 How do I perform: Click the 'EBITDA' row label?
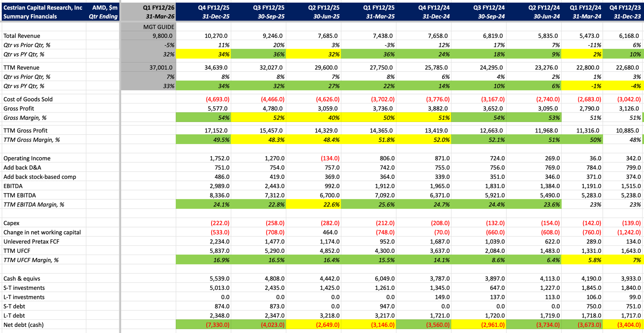point(13,186)
